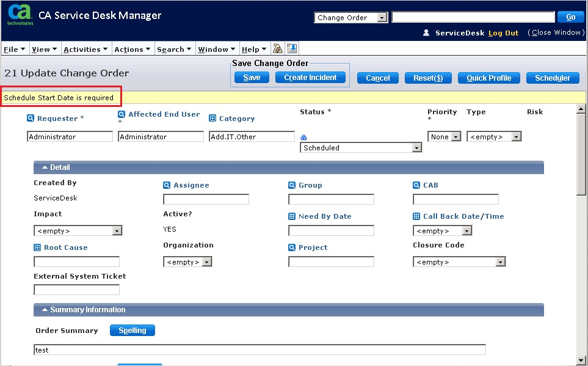This screenshot has width=588, height=366.
Task: Click the Root Cause tree icon
Action: click(x=37, y=247)
